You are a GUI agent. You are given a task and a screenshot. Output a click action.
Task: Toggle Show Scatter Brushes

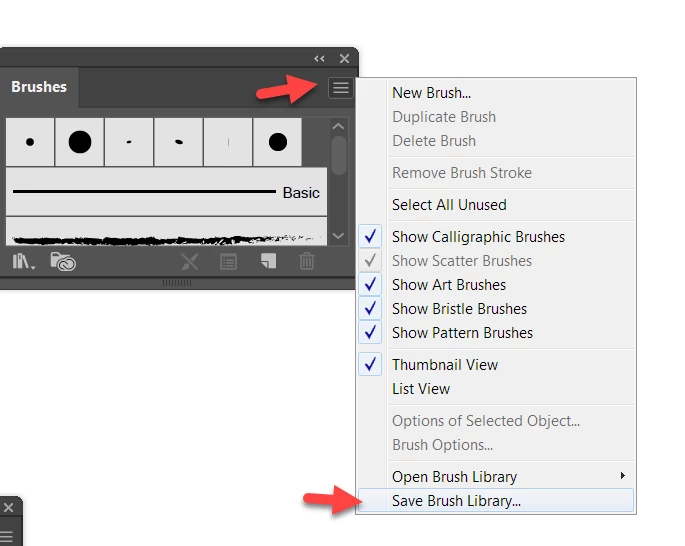(x=495, y=260)
